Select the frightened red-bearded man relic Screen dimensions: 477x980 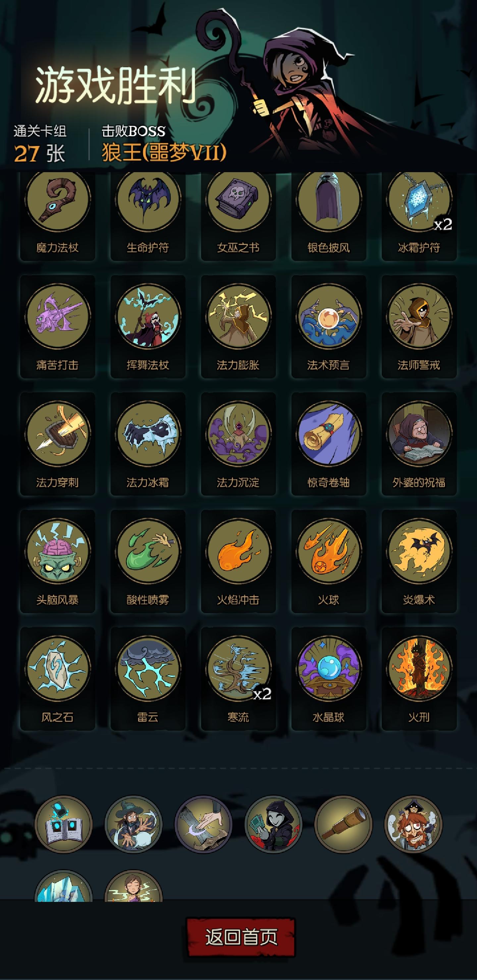pos(413,824)
